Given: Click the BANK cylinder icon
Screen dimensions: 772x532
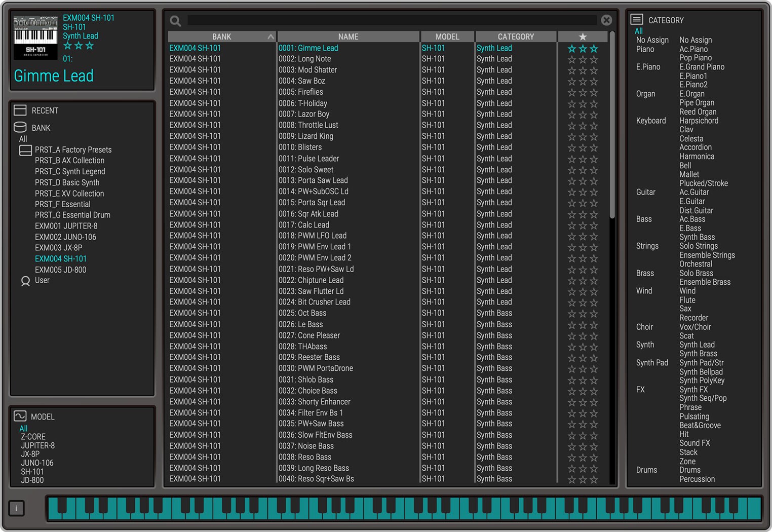Looking at the screenshot, I should (20, 127).
